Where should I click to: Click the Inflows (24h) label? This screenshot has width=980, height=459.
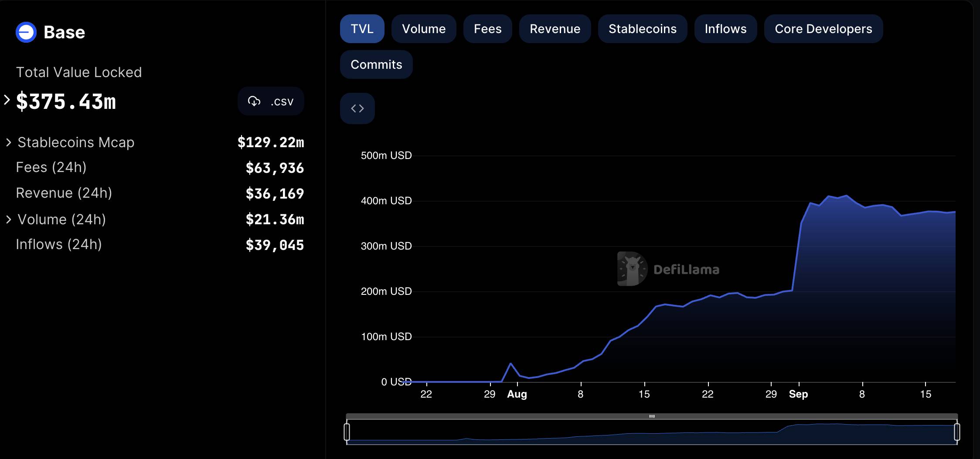59,244
